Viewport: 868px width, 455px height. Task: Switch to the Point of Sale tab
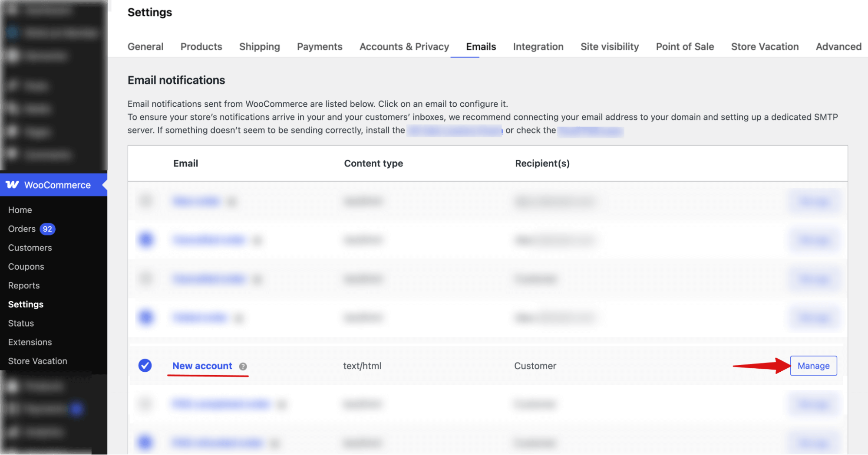pos(684,46)
